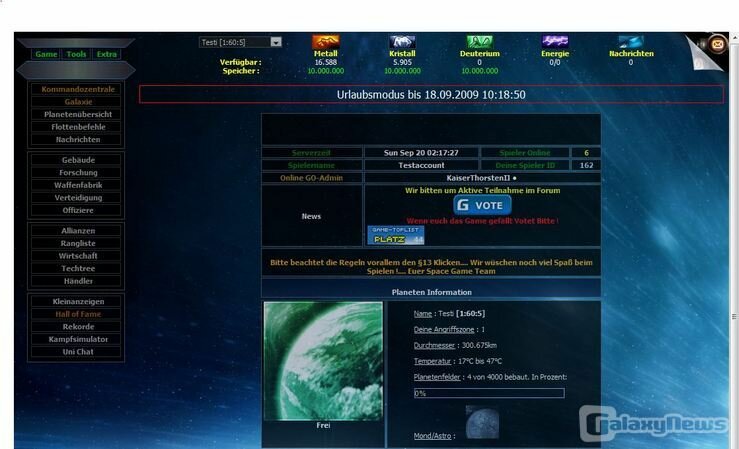Click the Urlaubsmodus notice banner

tap(431, 95)
